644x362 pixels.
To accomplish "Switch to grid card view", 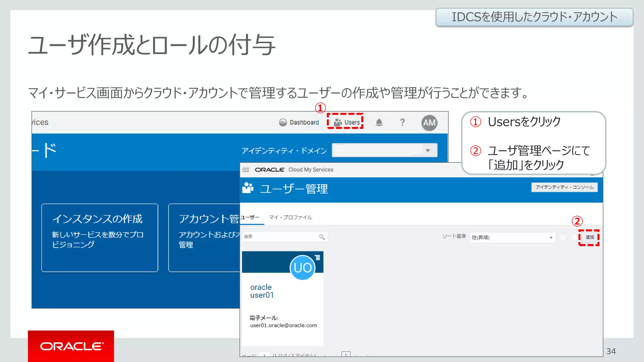I will tap(563, 237).
